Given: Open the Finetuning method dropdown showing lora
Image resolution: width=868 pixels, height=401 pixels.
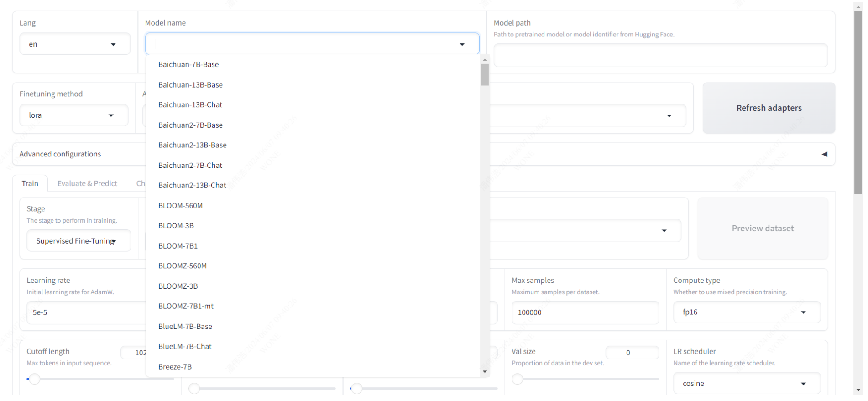Looking at the screenshot, I should pos(73,115).
